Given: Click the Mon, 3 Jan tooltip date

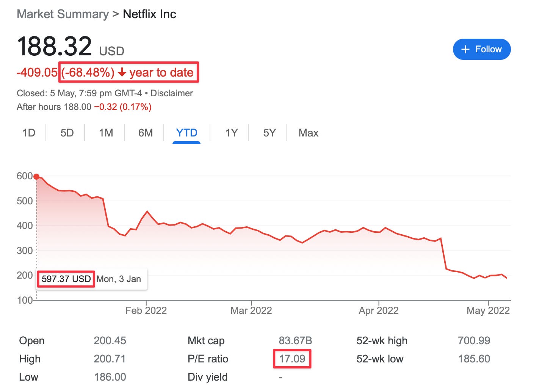Looking at the screenshot, I should coord(119,279).
